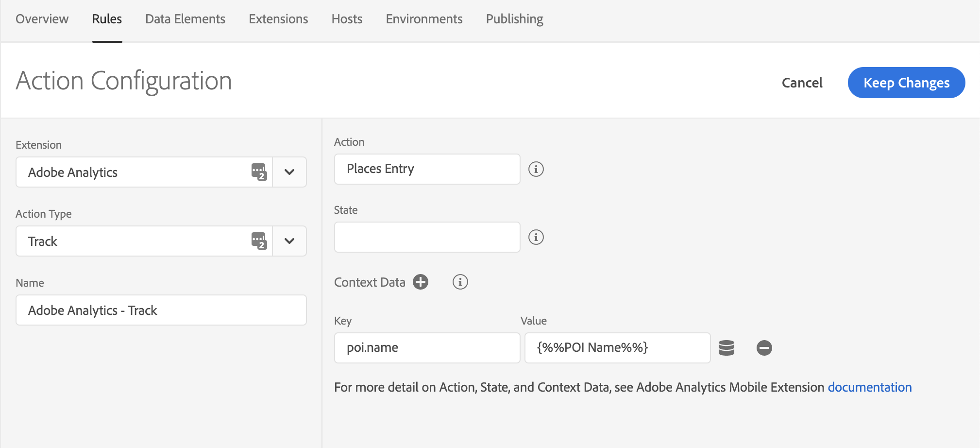This screenshot has width=980, height=448.
Task: Switch to the Data Elements tab
Action: (185, 19)
